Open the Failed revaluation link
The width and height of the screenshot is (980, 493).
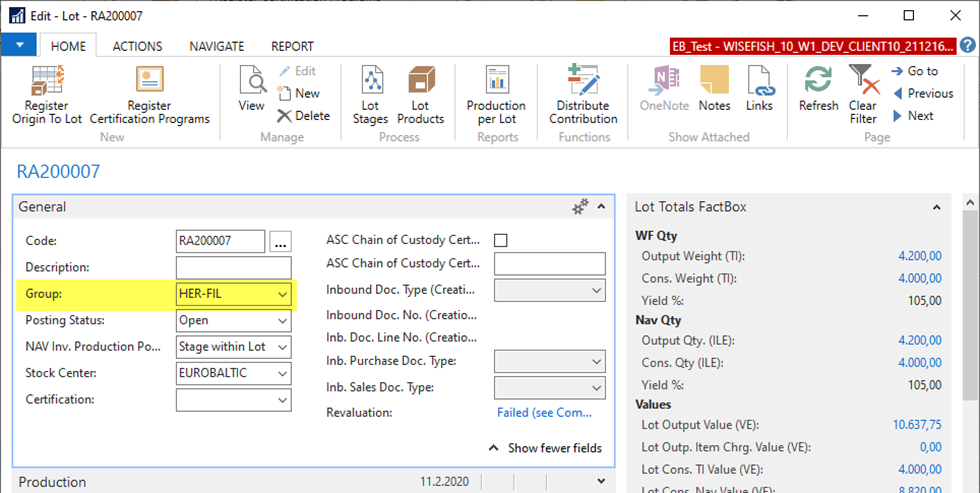[544, 412]
